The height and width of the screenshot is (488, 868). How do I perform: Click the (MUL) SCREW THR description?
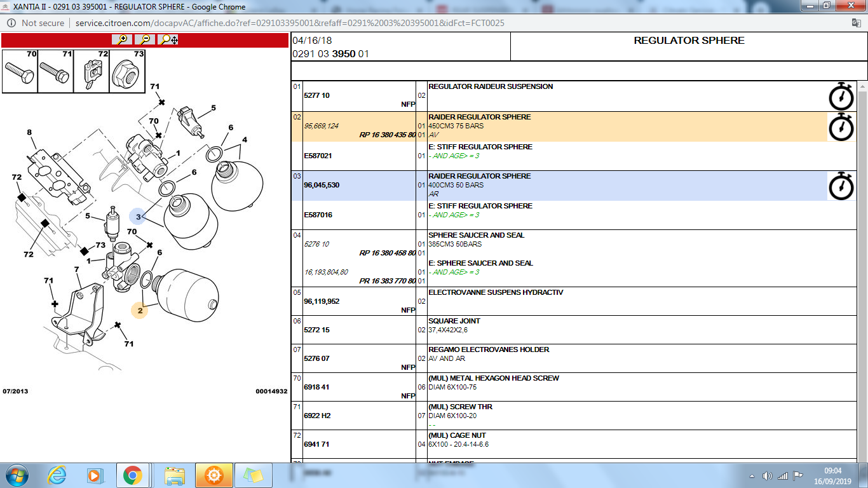pos(460,407)
